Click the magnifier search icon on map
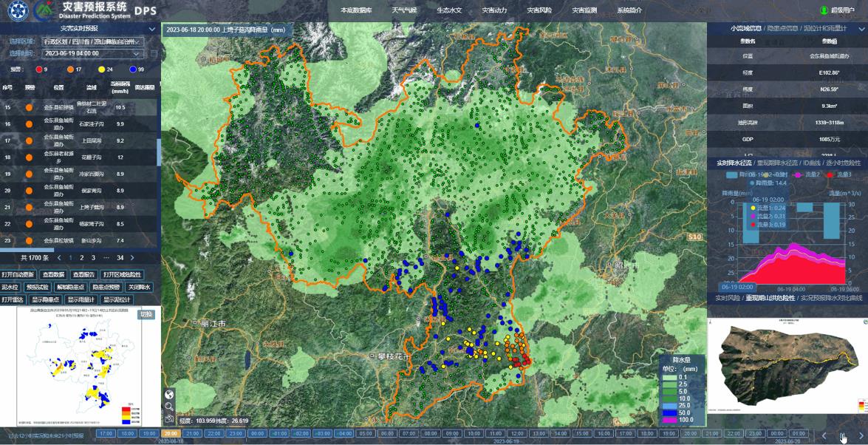The image size is (868, 445). 169,407
